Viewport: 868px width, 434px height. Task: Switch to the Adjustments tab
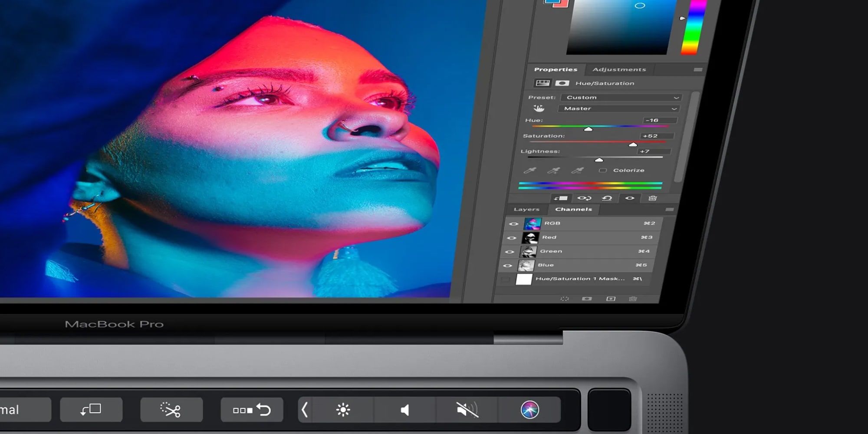point(619,69)
